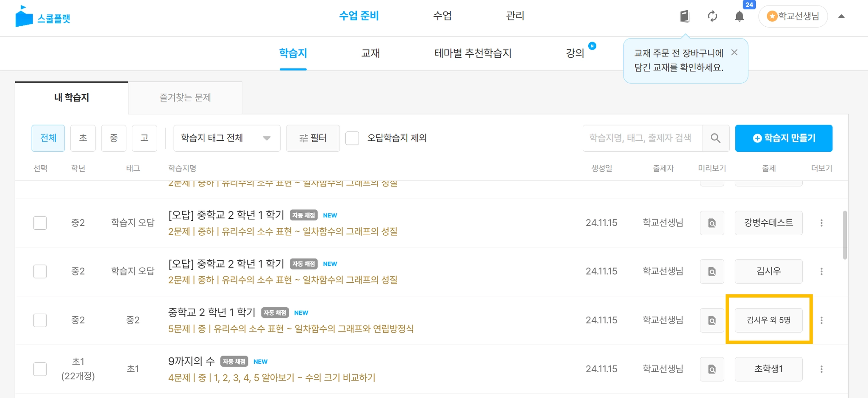The height and width of the screenshot is (398, 868).
Task: Click the refresh sync icon
Action: click(712, 17)
